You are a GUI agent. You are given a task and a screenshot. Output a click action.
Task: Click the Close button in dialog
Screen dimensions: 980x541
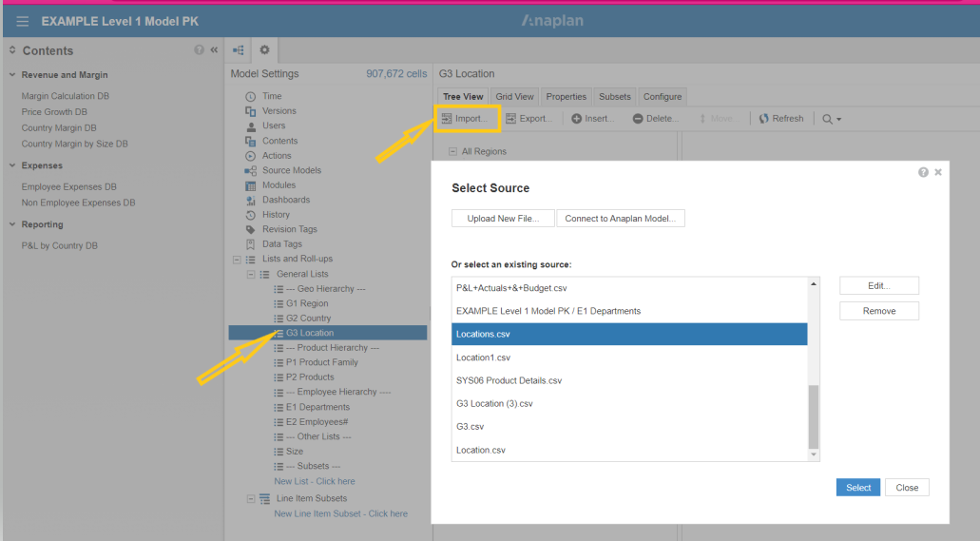tap(907, 487)
